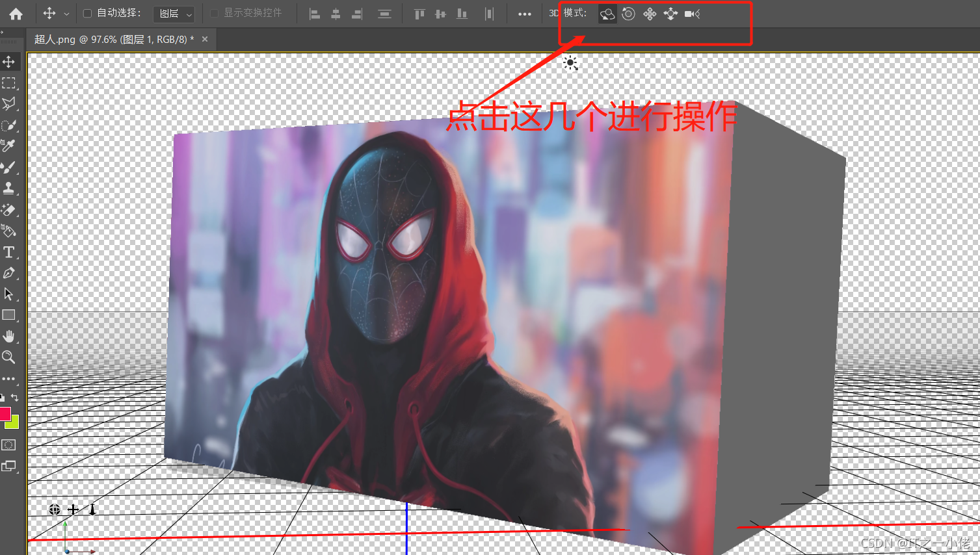Select the Move tool in the toolbox
980x555 pixels.
[x=9, y=62]
